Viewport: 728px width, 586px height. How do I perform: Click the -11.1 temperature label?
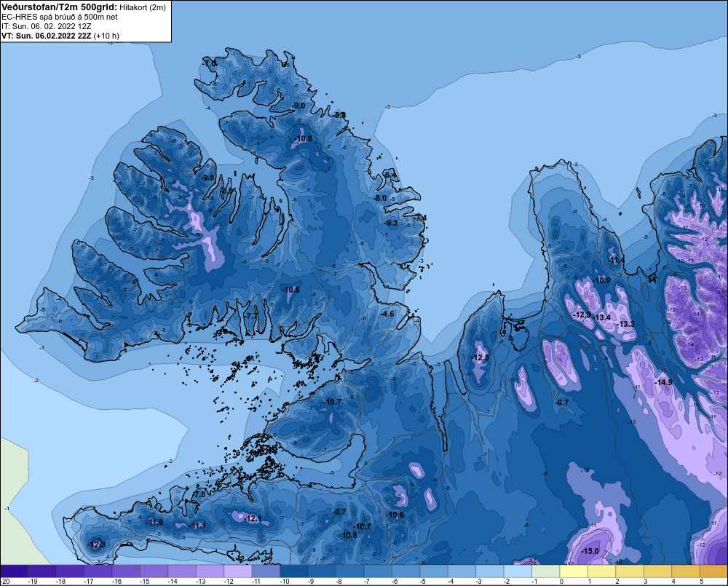point(198,526)
